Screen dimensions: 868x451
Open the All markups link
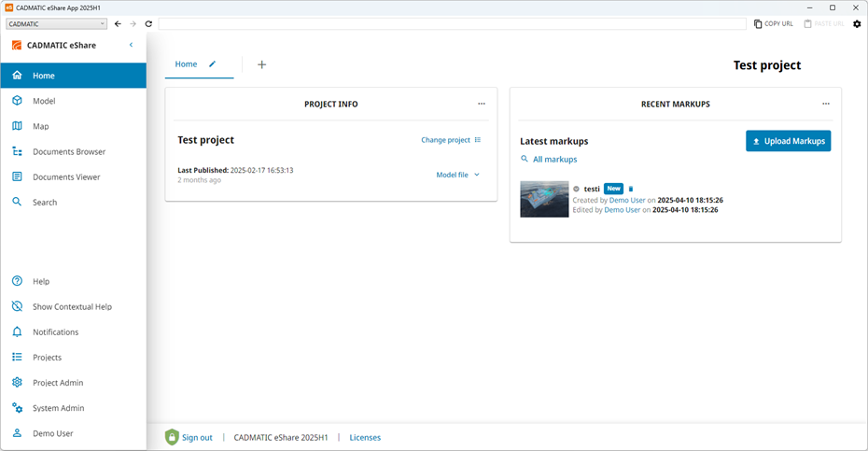(549, 159)
